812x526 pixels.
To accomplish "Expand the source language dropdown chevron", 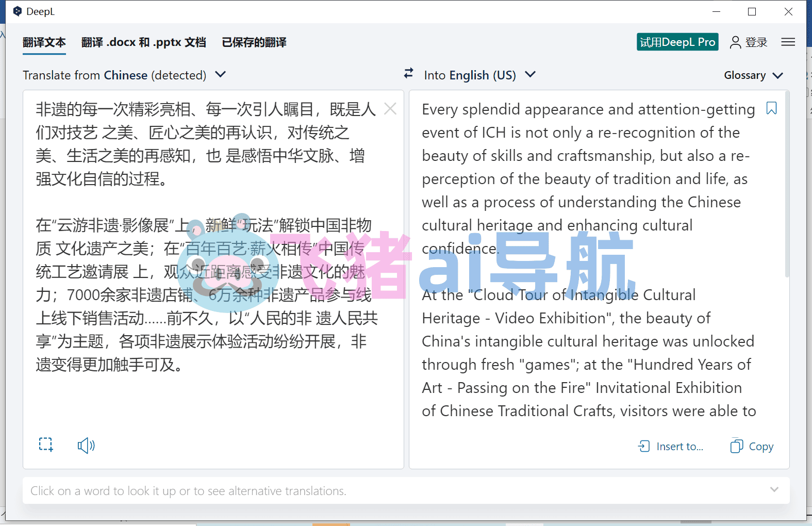I will tap(220, 75).
